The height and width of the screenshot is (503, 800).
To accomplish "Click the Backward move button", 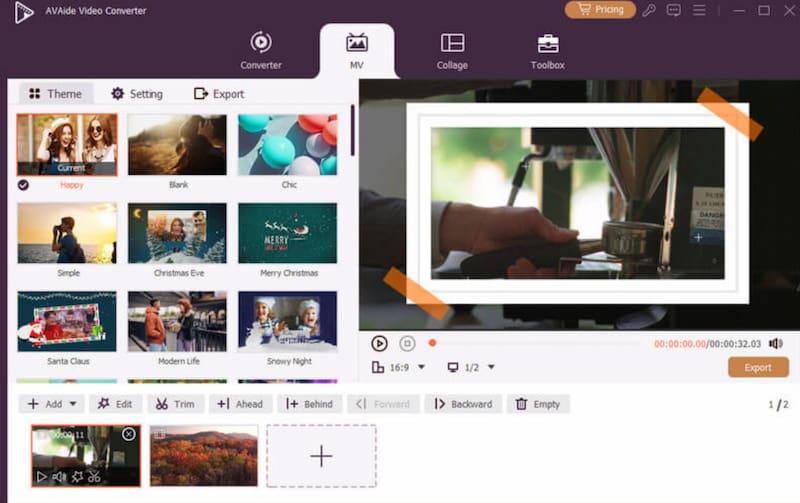I will [463, 404].
